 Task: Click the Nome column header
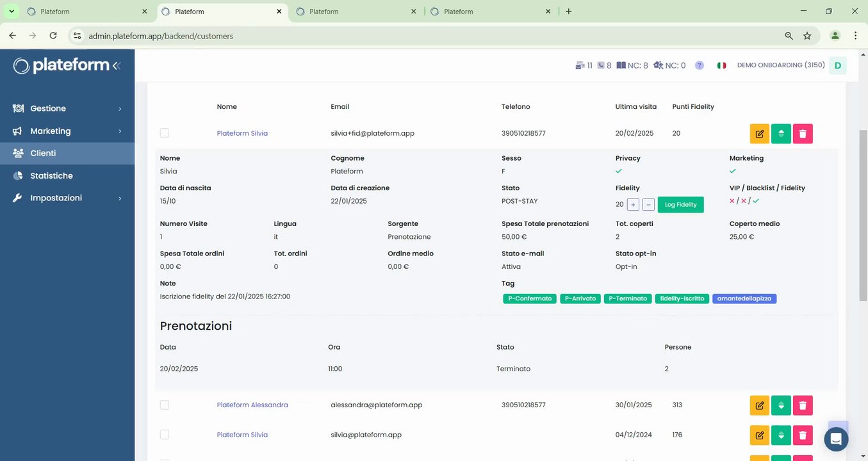[227, 107]
